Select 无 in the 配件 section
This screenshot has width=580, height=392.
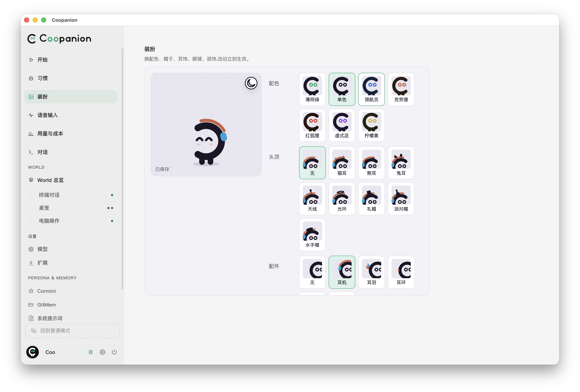[312, 272]
